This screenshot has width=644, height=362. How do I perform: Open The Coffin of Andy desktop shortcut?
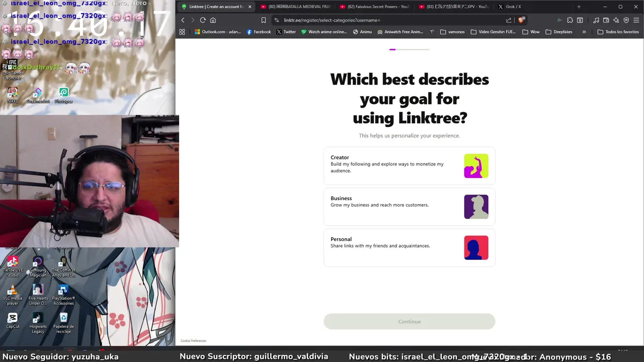pos(63,266)
